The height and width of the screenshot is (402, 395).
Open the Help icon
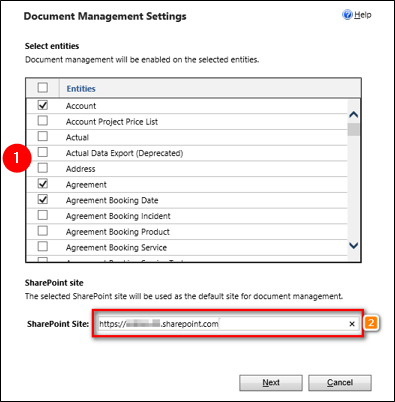coord(347,15)
